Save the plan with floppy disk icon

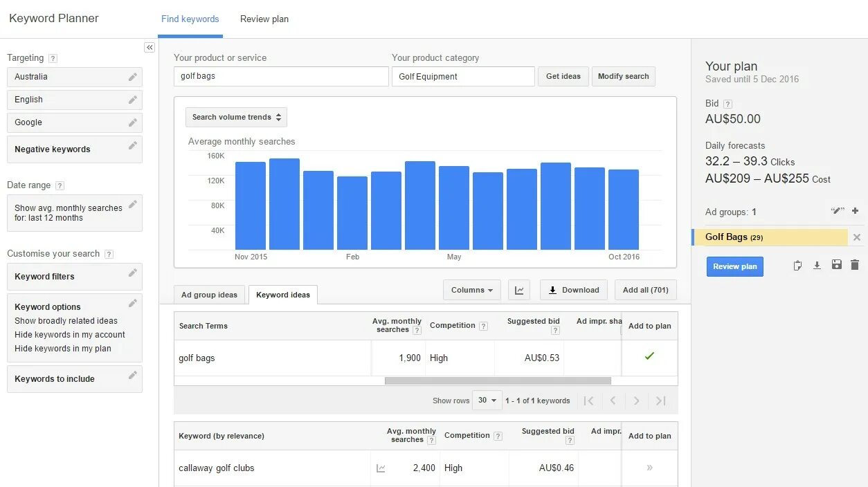pyautogui.click(x=836, y=265)
